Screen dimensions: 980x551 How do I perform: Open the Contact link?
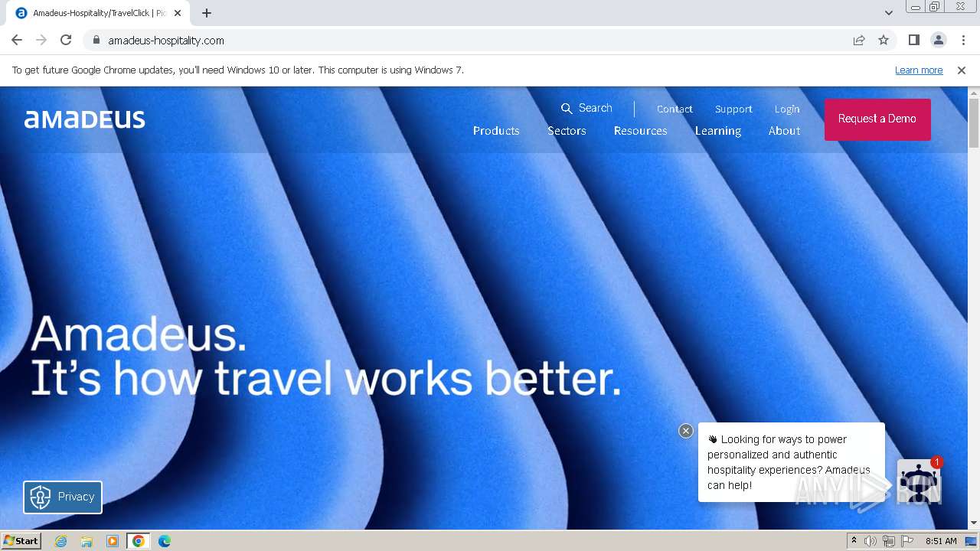coord(675,109)
